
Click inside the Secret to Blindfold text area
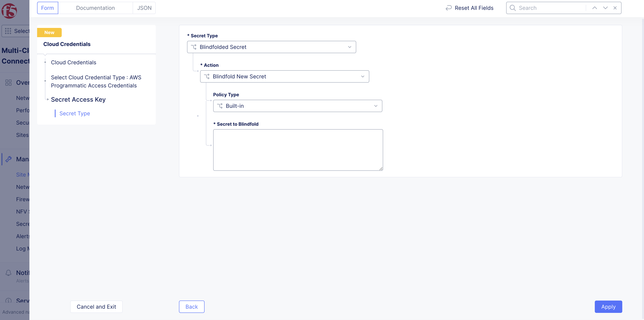298,149
